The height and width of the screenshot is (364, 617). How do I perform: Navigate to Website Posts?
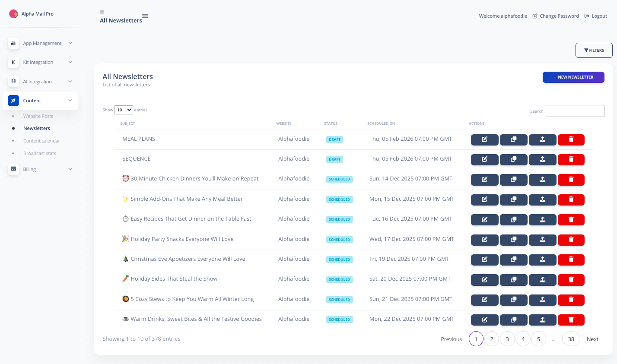point(38,116)
